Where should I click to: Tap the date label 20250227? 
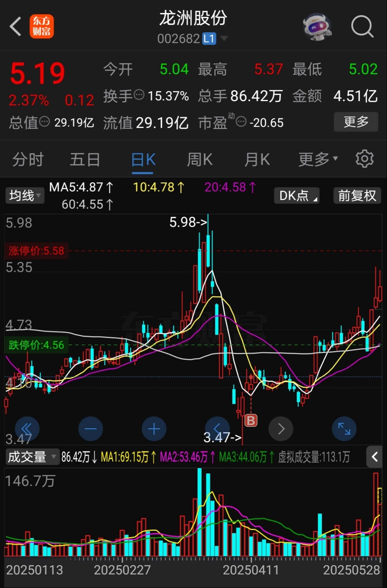[122, 570]
